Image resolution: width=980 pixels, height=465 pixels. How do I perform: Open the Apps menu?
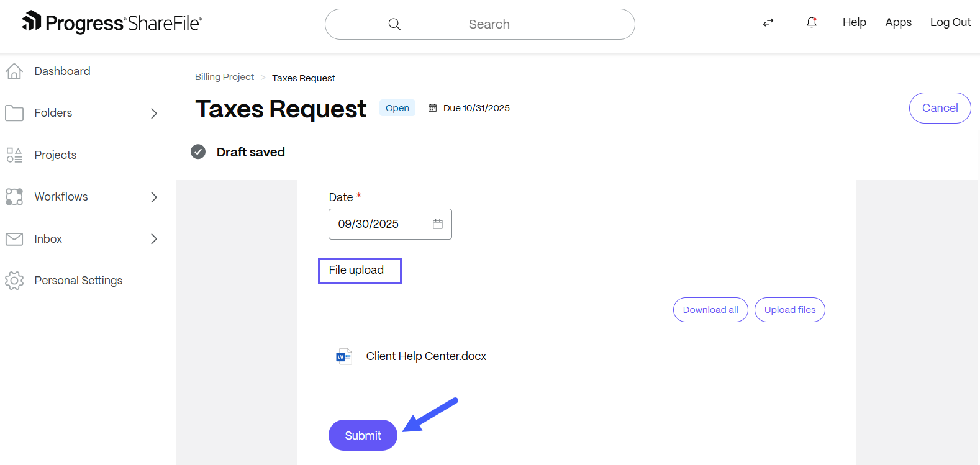[898, 22]
